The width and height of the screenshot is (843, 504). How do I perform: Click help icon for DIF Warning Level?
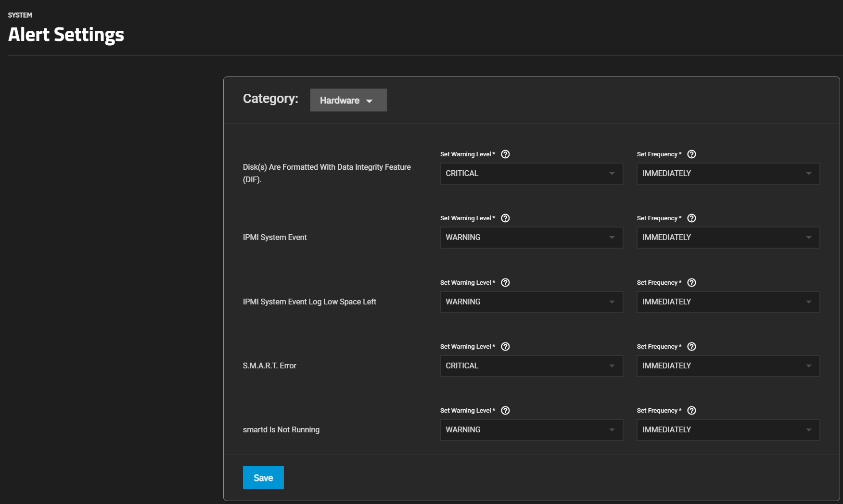(505, 154)
